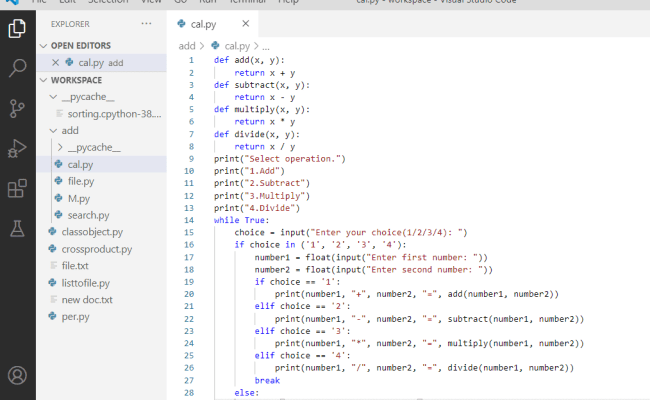Click Python icon beside per.py

point(52,316)
